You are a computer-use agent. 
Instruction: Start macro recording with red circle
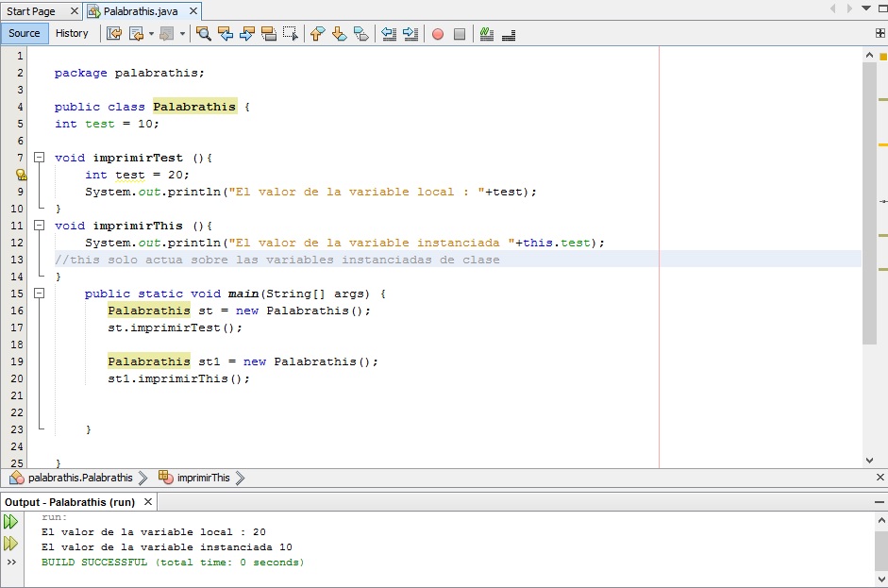point(438,34)
